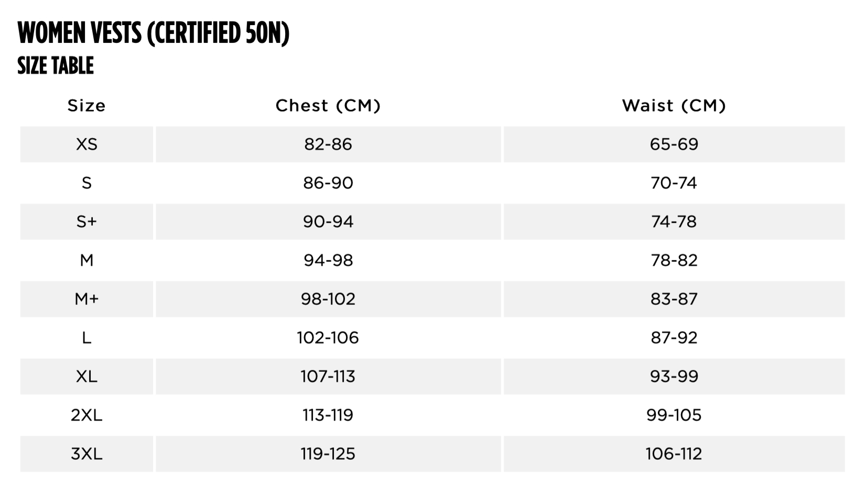The width and height of the screenshot is (868, 498).
Task: Select the S+ size cell
Action: tap(86, 222)
